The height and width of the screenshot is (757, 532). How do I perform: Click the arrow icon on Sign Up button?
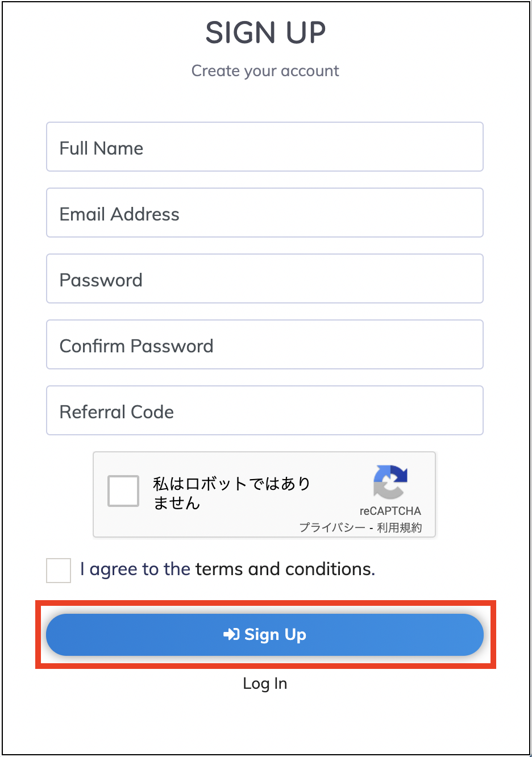[231, 634]
